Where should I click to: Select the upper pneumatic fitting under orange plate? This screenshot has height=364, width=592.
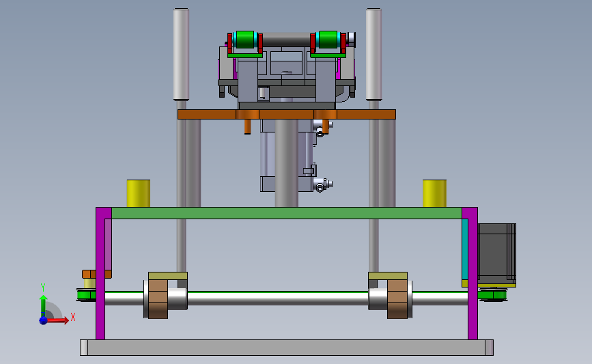322,128
